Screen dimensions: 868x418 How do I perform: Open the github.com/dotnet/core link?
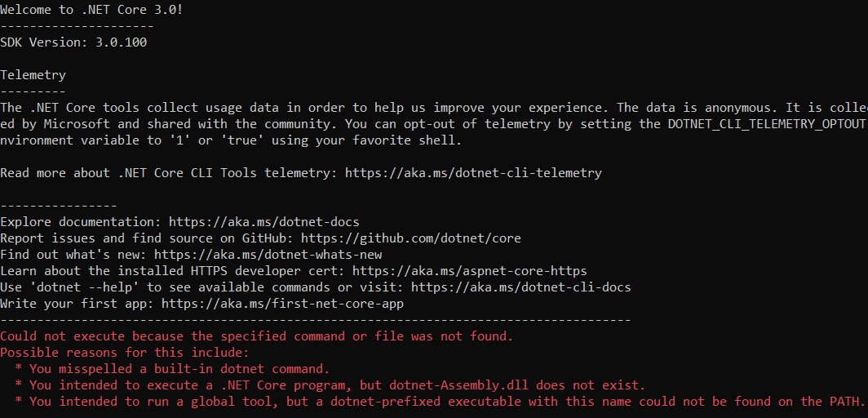coord(411,238)
